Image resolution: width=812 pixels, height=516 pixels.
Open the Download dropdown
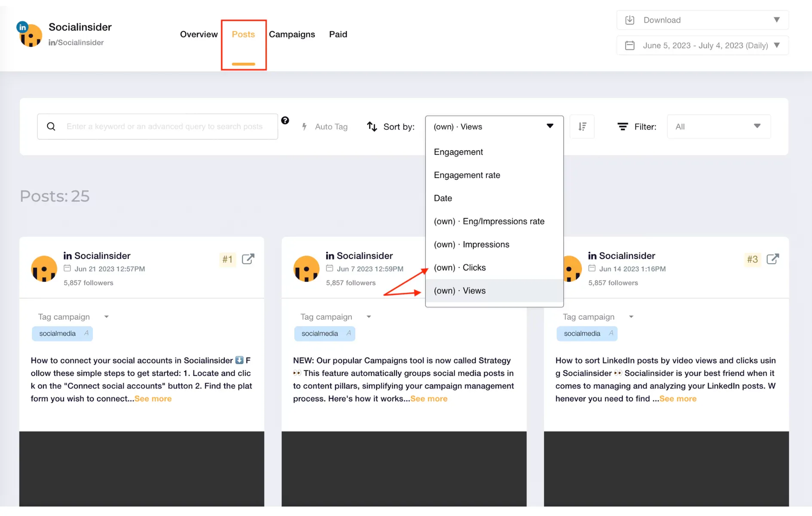pyautogui.click(x=702, y=20)
